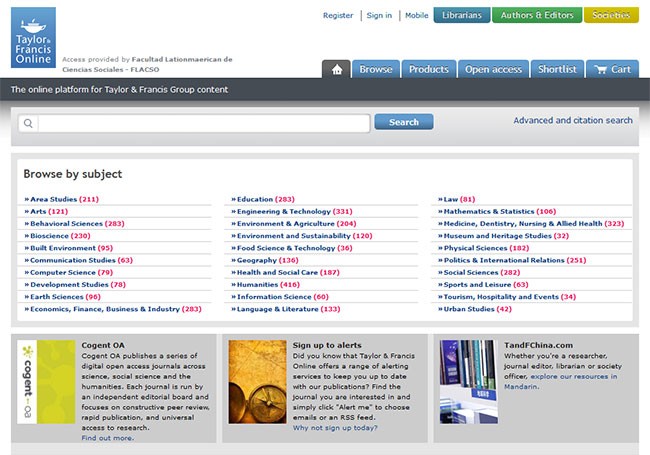The height and width of the screenshot is (455, 650).
Task: Click the blue Search button
Action: coord(404,122)
